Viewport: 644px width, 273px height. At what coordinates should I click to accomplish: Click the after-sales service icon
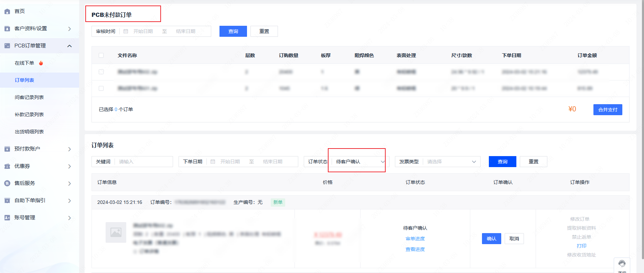(7, 183)
